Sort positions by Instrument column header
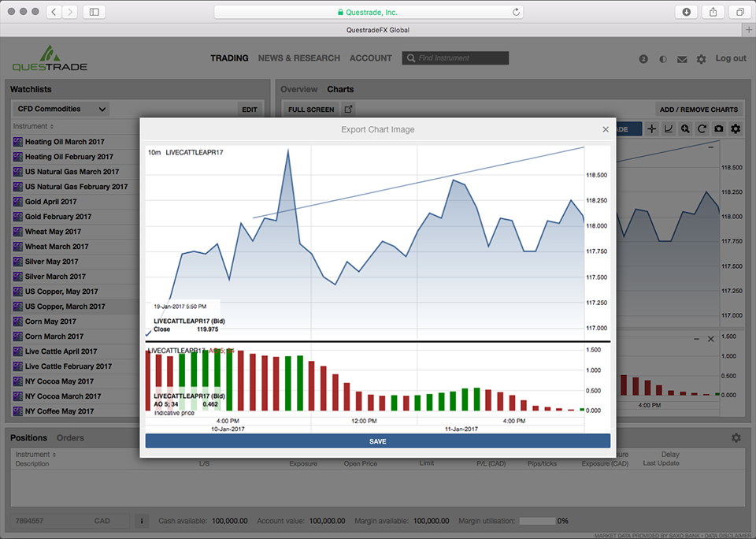Screen dimensions: 756x539 [x=35, y=455]
